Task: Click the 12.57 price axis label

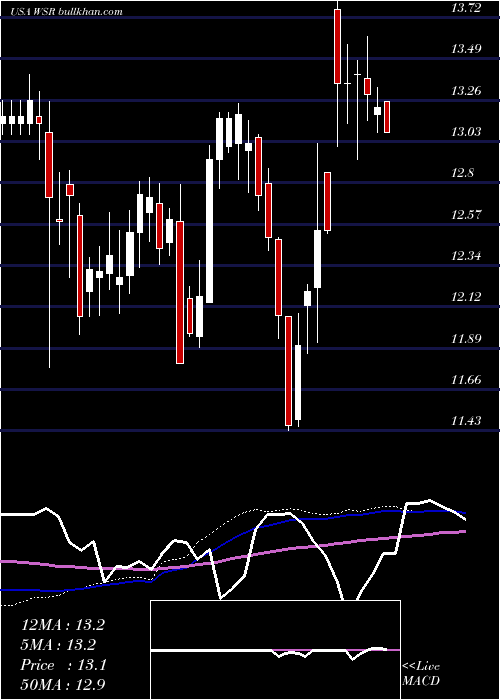Action: click(466, 215)
